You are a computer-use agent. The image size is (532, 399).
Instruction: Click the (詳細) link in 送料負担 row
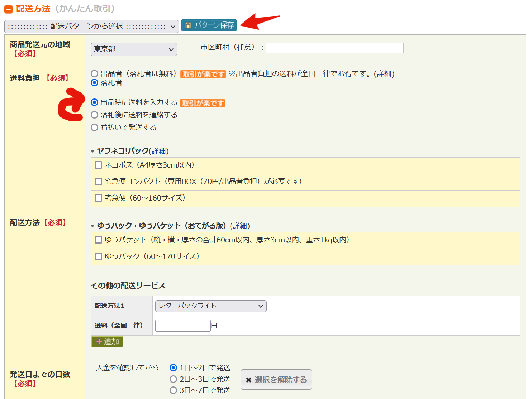point(385,74)
